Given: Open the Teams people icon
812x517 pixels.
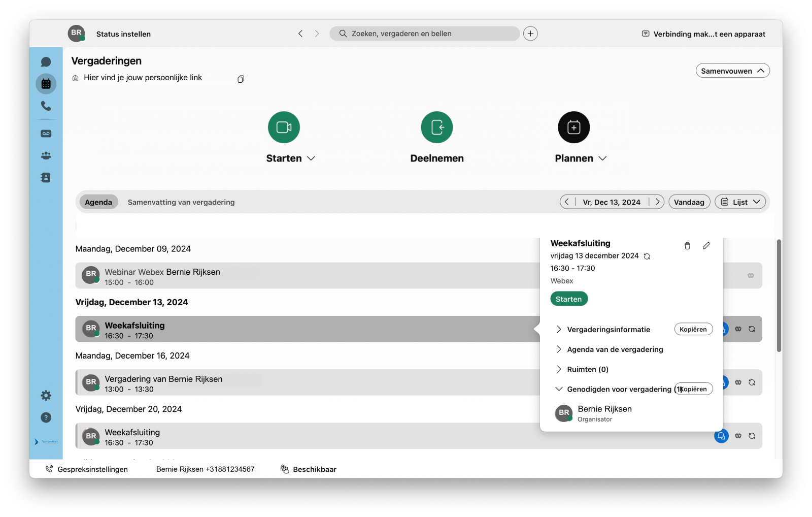Looking at the screenshot, I should 46,155.
